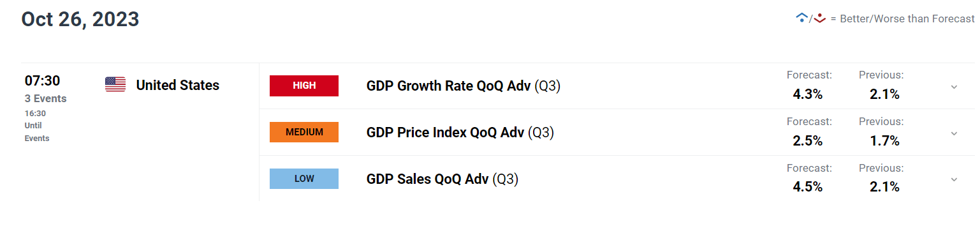
Task: Click the 4.5% forecast for GDP Sales
Action: click(x=808, y=187)
